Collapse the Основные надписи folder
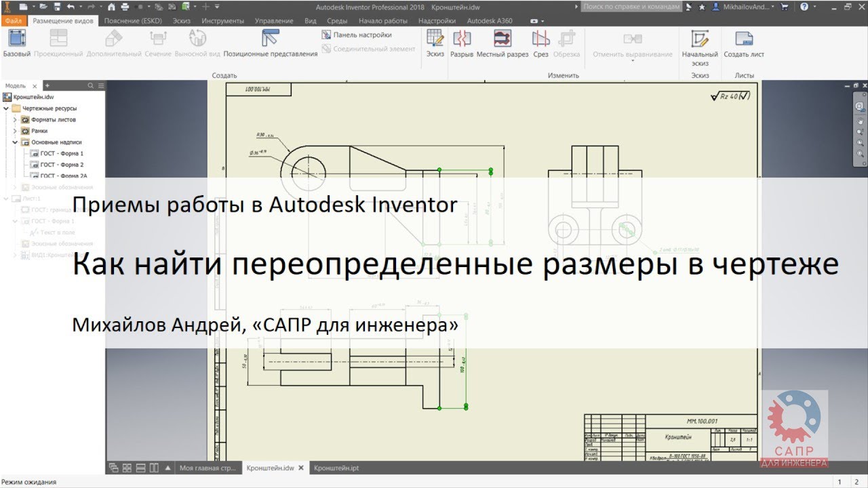Screen dimensions: 868x488 click(x=15, y=142)
